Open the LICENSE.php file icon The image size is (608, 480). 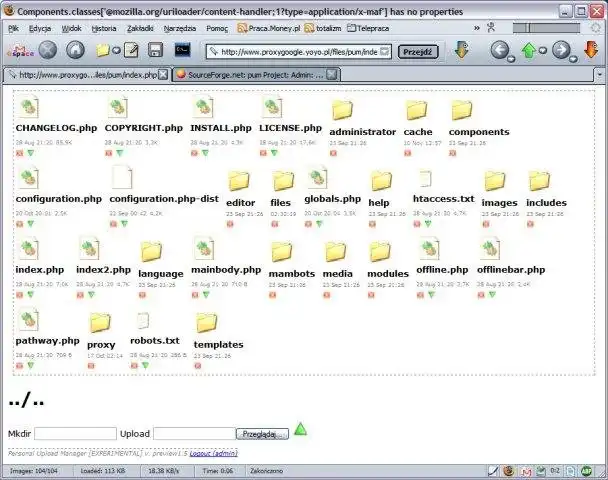pos(272,107)
